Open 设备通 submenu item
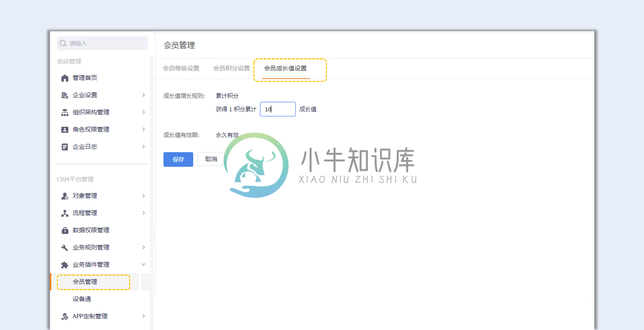 pyautogui.click(x=82, y=299)
